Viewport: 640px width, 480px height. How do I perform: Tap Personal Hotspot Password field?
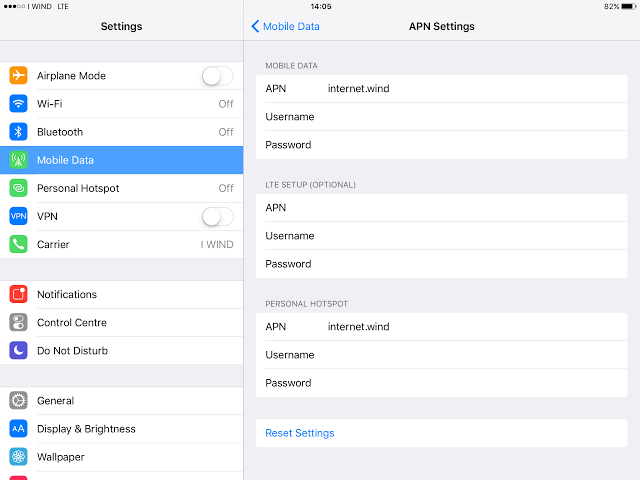coord(460,383)
